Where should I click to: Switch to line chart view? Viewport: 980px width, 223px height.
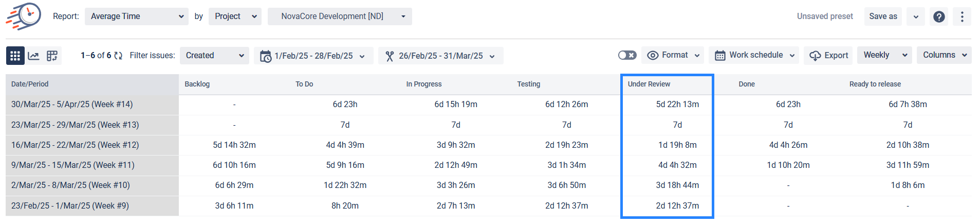(x=34, y=56)
